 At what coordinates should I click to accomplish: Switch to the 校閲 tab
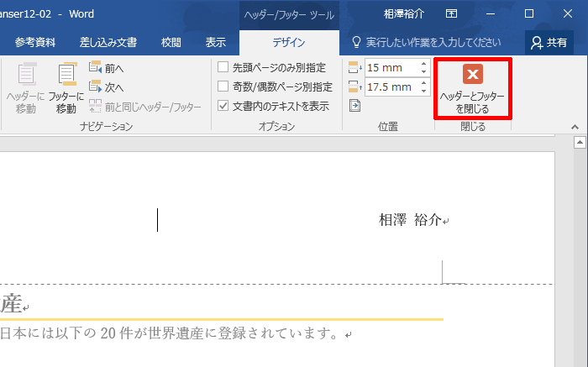[x=171, y=42]
